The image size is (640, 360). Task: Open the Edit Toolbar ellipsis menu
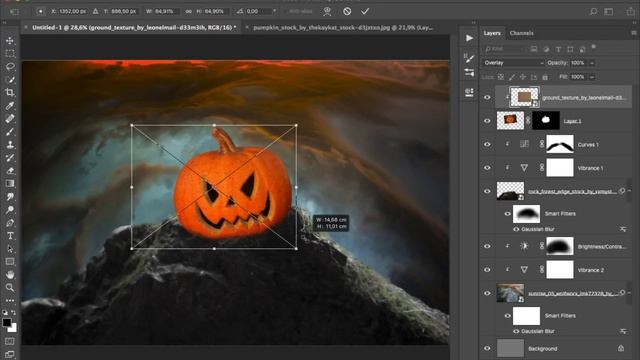[x=10, y=300]
